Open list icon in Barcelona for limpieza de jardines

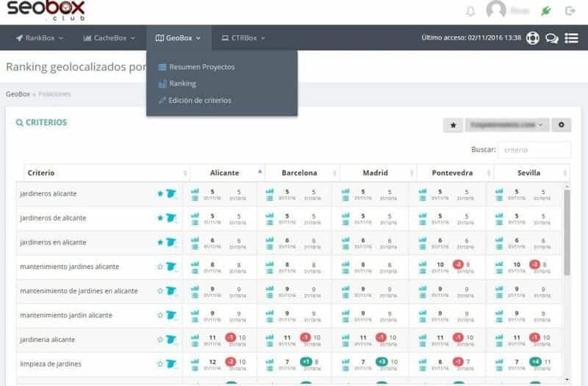click(269, 368)
